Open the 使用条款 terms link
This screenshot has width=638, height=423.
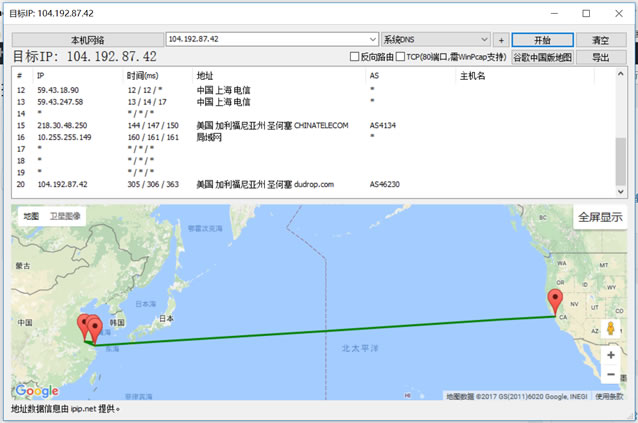pos(609,396)
